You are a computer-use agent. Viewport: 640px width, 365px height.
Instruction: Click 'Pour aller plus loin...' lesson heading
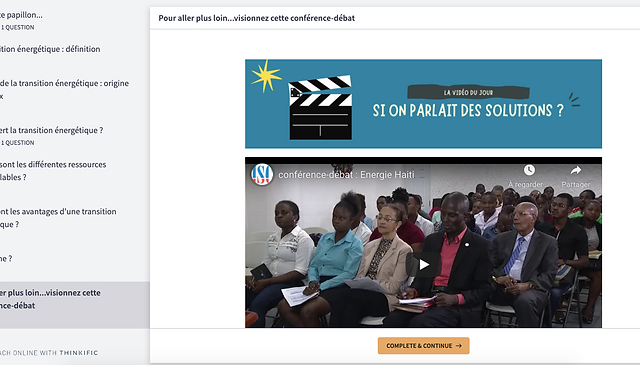tap(256, 18)
